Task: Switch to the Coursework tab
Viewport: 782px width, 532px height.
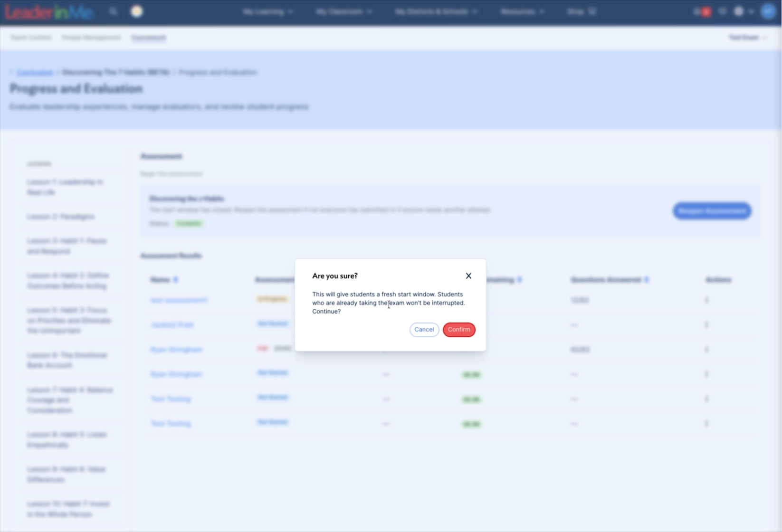Action: tap(149, 38)
